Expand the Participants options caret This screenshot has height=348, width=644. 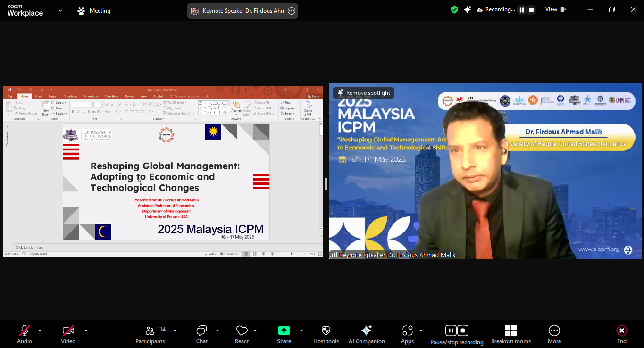click(x=175, y=331)
